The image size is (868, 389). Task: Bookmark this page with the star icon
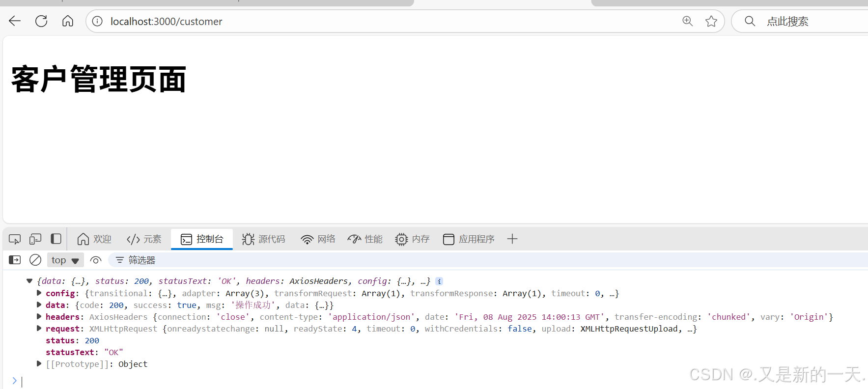(711, 21)
